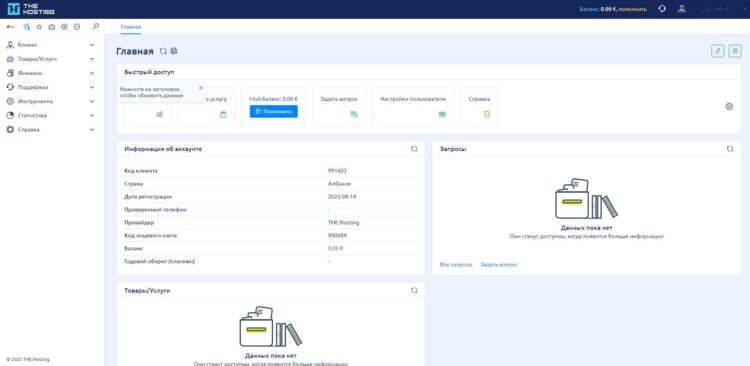Click the balance 0.00 € account value

coord(336,248)
